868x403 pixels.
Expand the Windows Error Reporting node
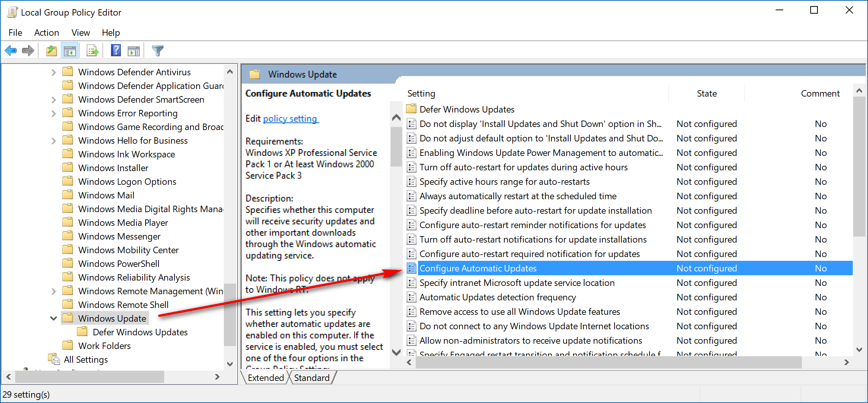pos(54,113)
